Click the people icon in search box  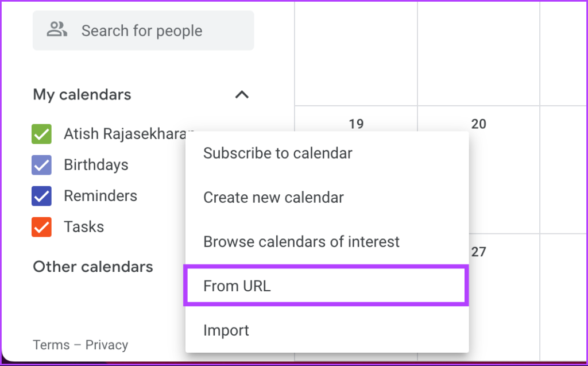[57, 30]
